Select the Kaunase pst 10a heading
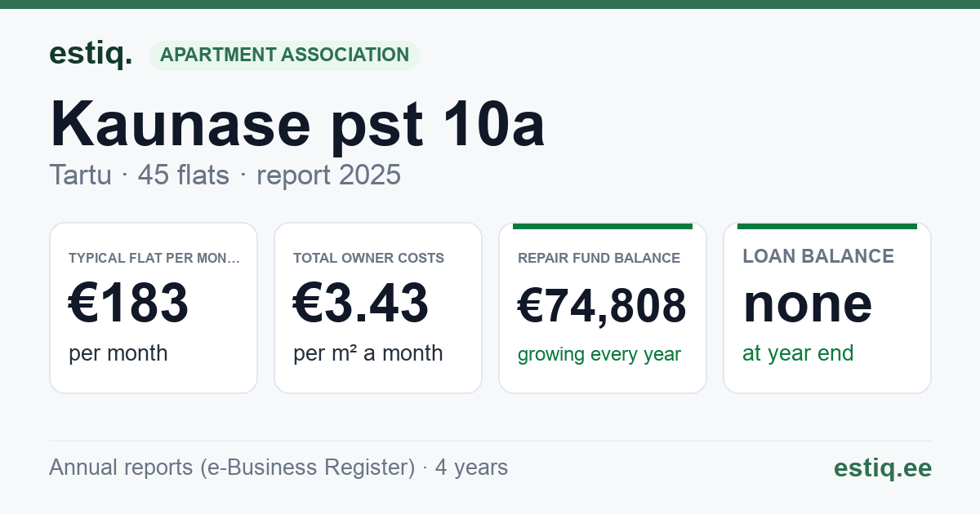 pyautogui.click(x=297, y=124)
